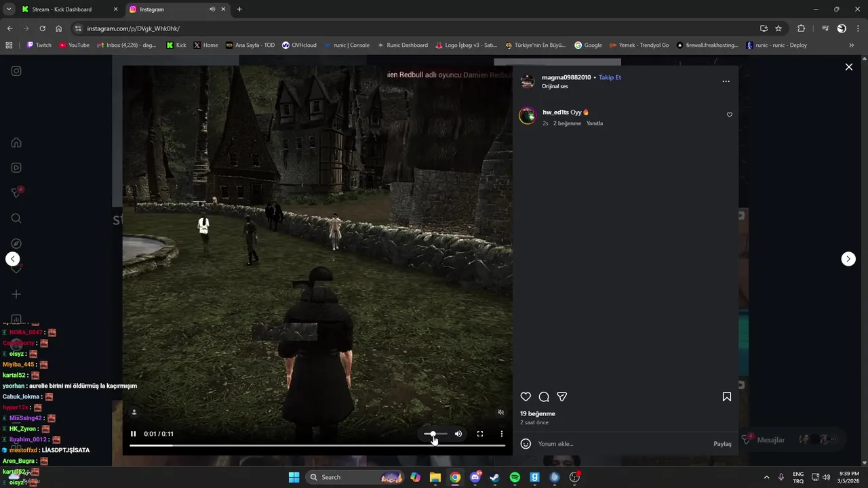Open the Instagram logo in the sidebar
This screenshot has height=488, width=868.
(x=16, y=70)
